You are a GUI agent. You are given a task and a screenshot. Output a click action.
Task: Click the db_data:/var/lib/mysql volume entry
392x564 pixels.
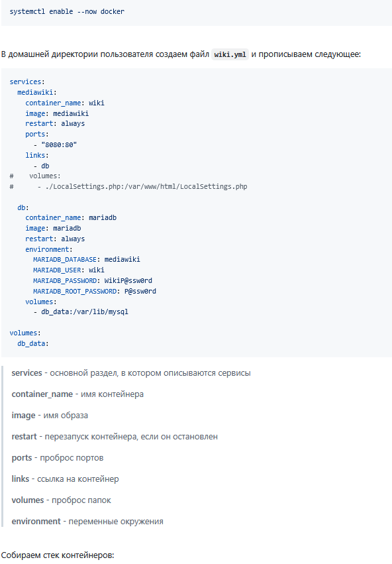[85, 311]
